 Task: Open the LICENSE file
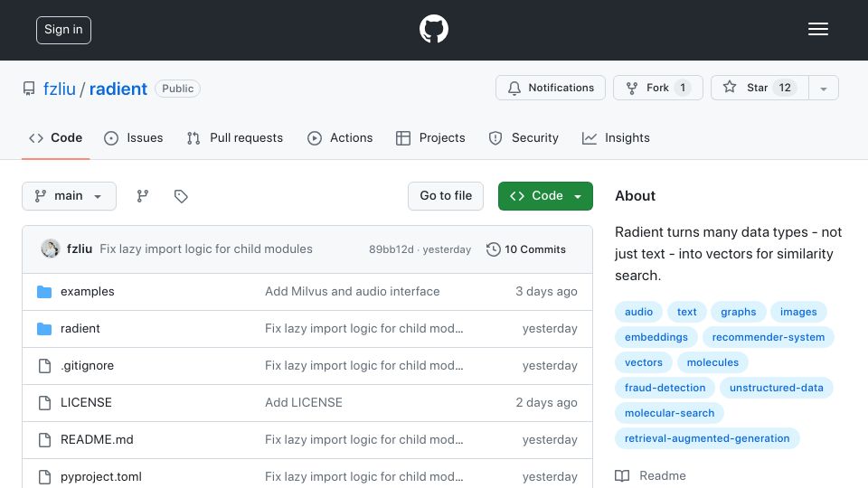pos(86,403)
